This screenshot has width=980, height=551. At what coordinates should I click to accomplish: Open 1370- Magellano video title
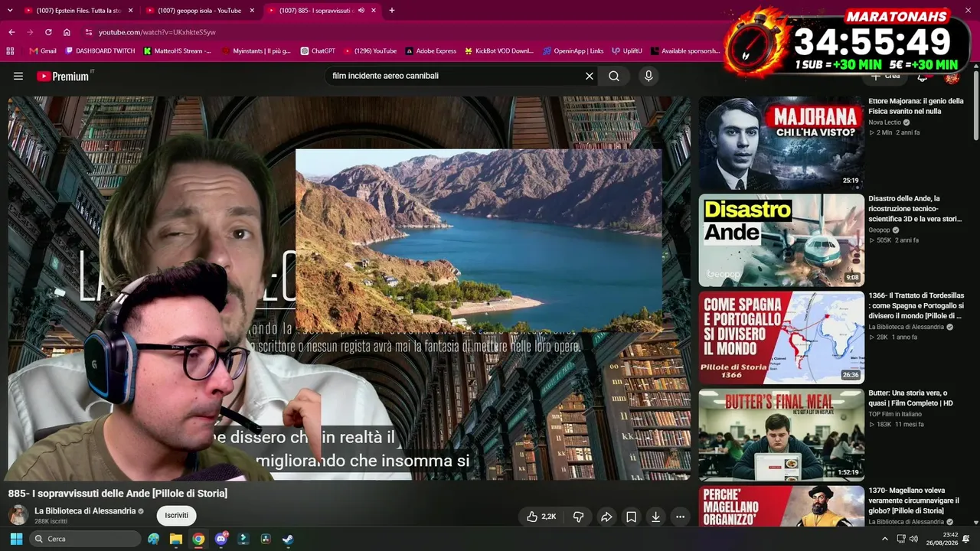tap(916, 500)
